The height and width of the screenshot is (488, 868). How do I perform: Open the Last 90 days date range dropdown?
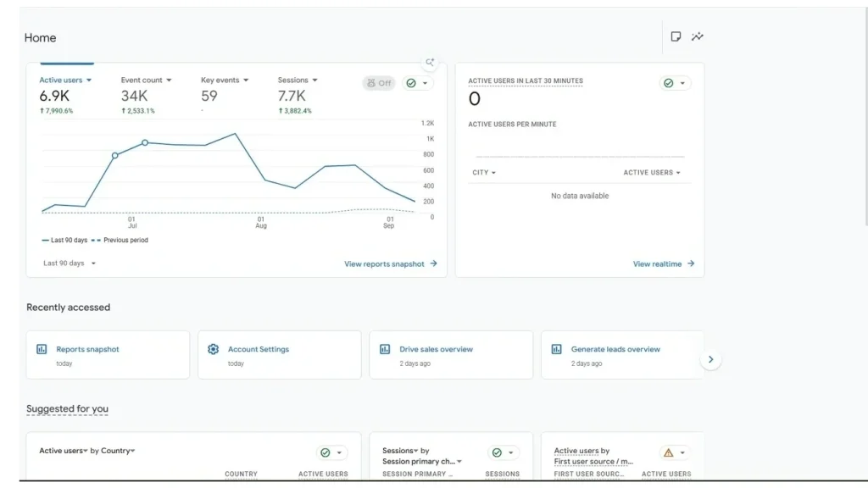tap(70, 263)
